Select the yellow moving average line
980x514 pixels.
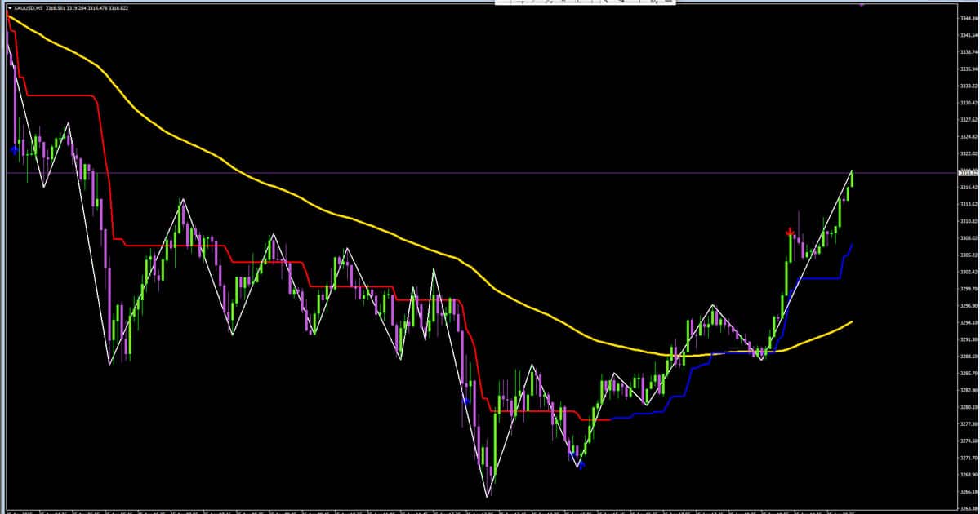tap(327, 211)
